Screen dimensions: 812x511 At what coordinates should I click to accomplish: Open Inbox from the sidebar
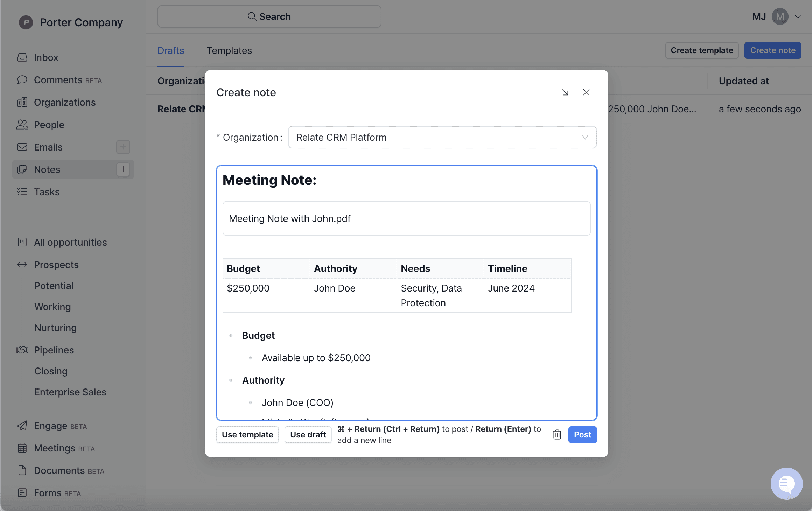(46, 57)
